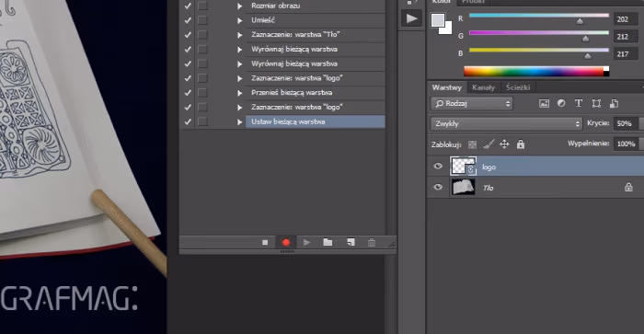Expand the Zaznaczenie warstwa "Tło" step
This screenshot has width=644, height=334.
(x=240, y=35)
